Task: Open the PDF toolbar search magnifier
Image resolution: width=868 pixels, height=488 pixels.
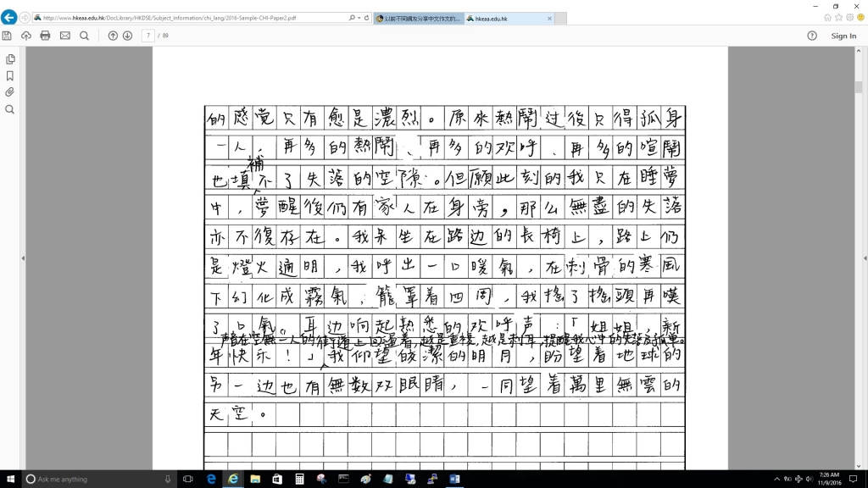Action: coord(84,36)
